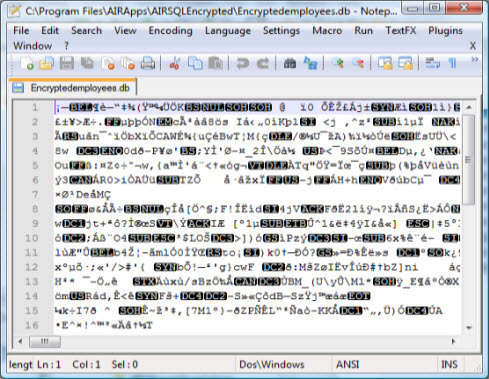
Task: Open the Macro menu
Action: (x=327, y=30)
